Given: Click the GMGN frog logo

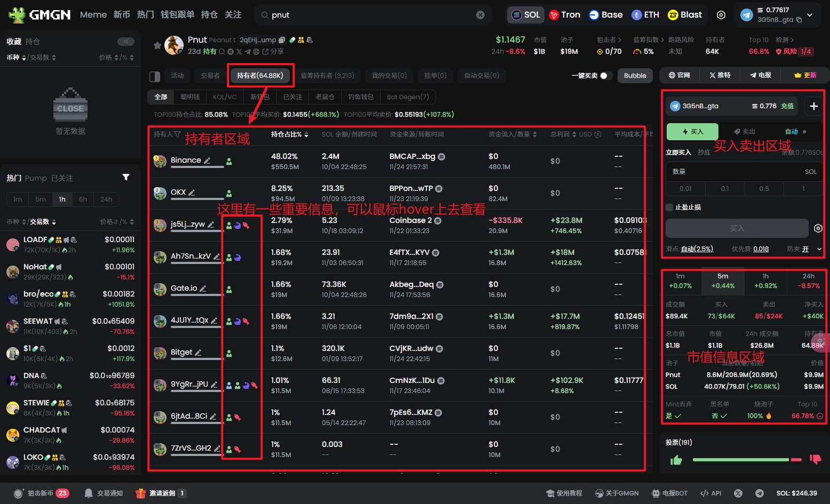Looking at the screenshot, I should click(17, 14).
